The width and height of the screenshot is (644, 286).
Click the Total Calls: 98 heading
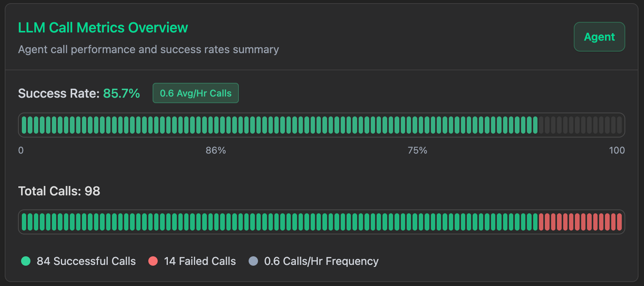pos(59,191)
